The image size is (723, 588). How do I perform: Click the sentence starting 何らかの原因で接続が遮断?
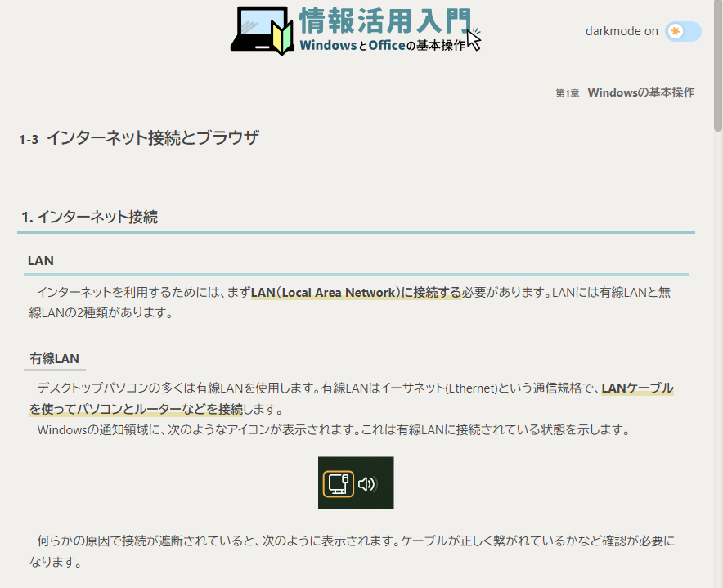(352, 551)
